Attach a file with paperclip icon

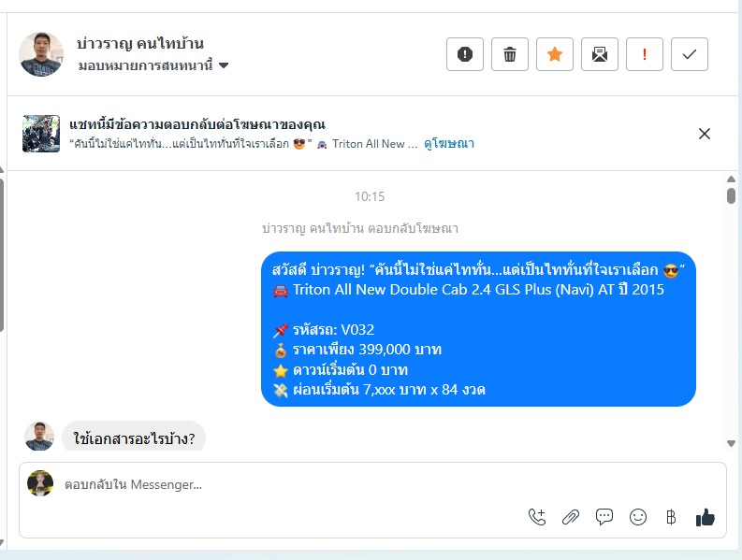571,517
